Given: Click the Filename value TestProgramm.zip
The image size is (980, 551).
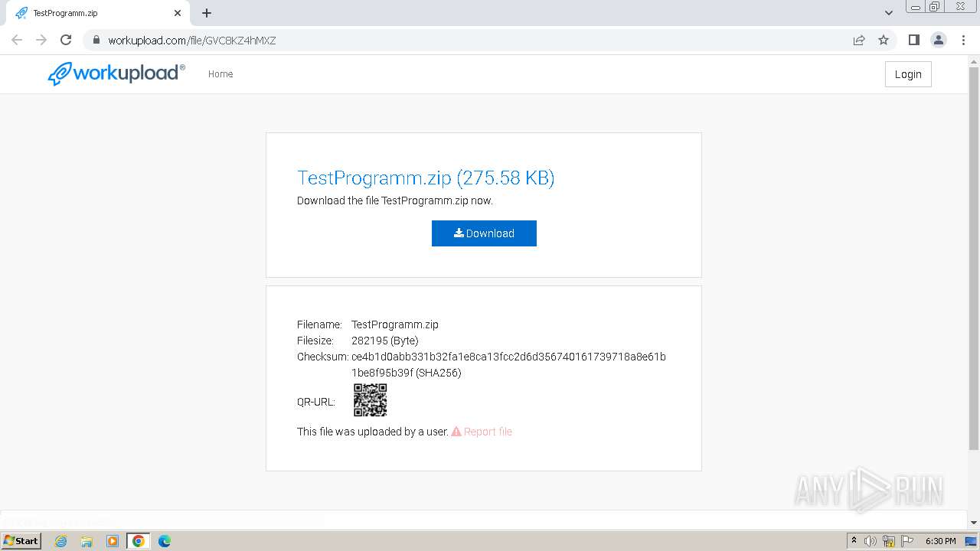Looking at the screenshot, I should coord(395,324).
